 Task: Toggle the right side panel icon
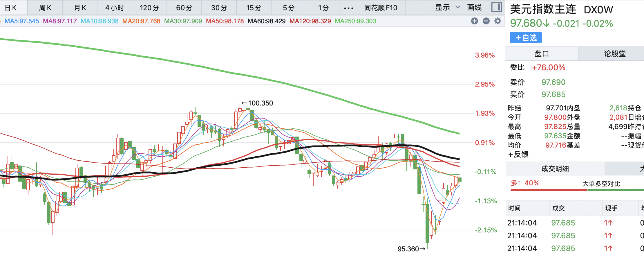pos(496,7)
